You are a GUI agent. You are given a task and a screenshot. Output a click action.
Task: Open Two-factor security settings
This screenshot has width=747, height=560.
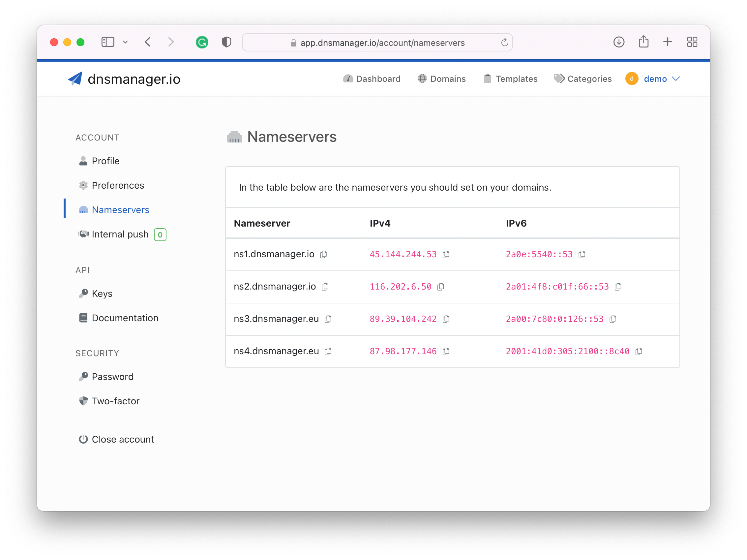(109, 401)
